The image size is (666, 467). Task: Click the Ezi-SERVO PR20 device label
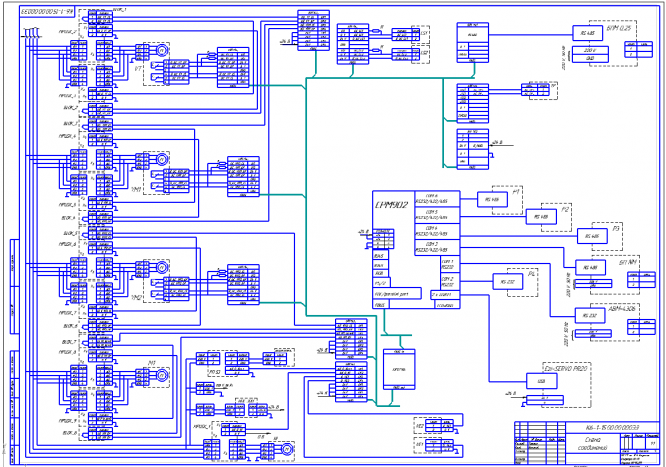tap(567, 368)
